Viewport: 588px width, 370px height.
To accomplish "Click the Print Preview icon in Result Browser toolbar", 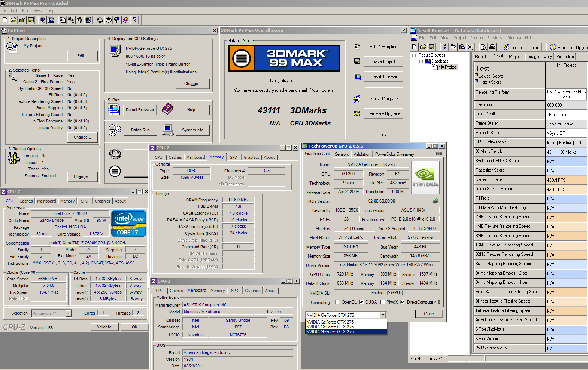I will point(484,47).
